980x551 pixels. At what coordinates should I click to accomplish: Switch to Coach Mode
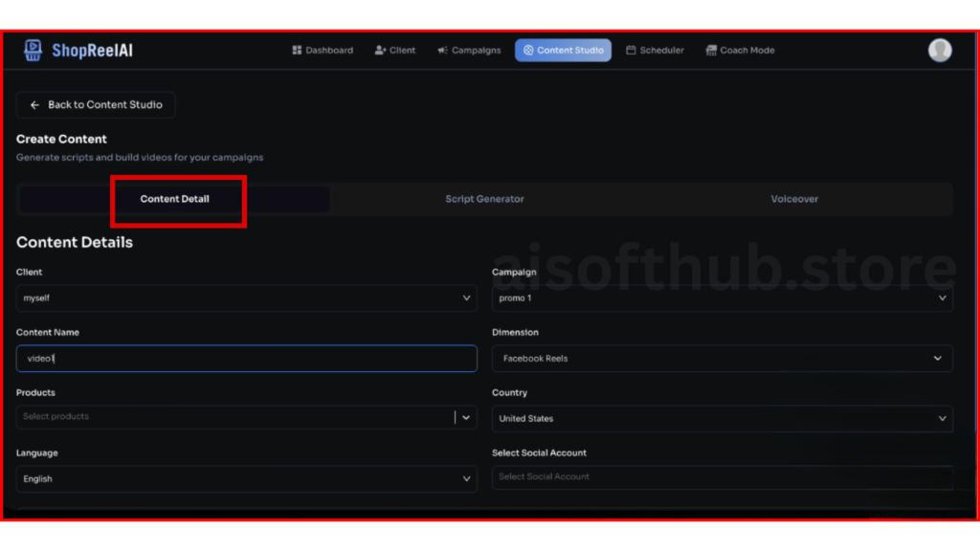pyautogui.click(x=740, y=51)
